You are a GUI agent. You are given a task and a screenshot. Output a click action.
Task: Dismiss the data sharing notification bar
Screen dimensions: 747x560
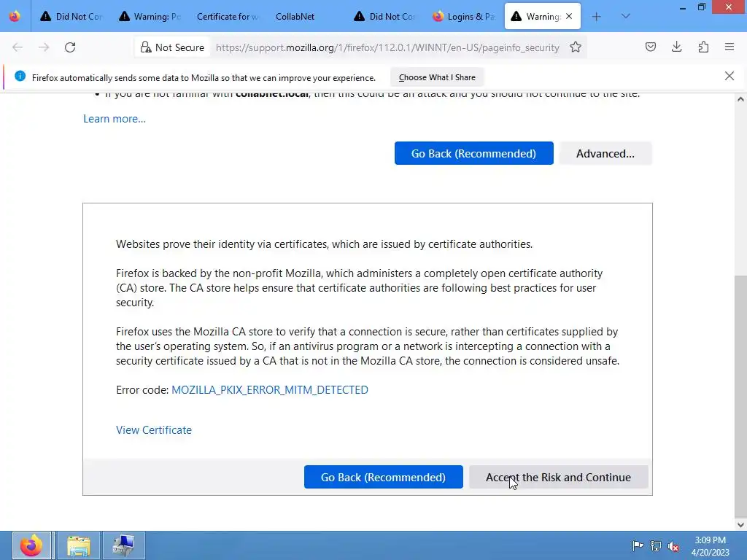point(729,76)
